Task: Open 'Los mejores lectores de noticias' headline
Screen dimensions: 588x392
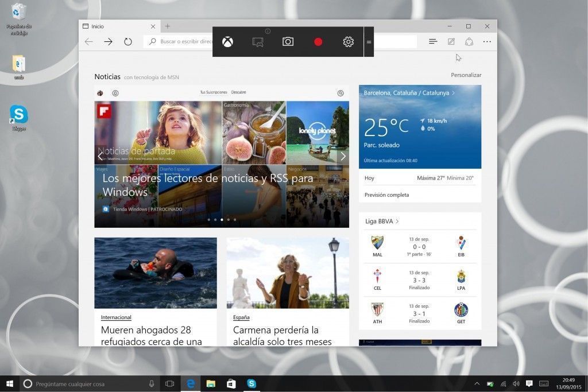Action: [x=207, y=185]
